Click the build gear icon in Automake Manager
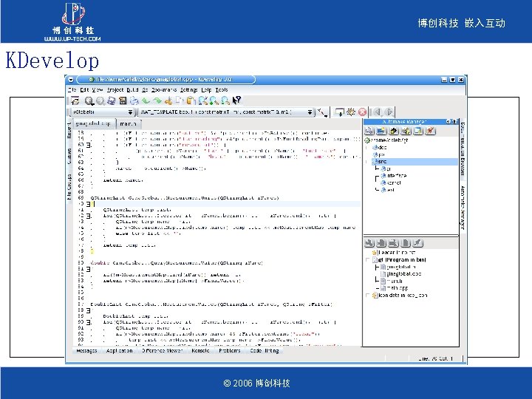 (x=394, y=131)
